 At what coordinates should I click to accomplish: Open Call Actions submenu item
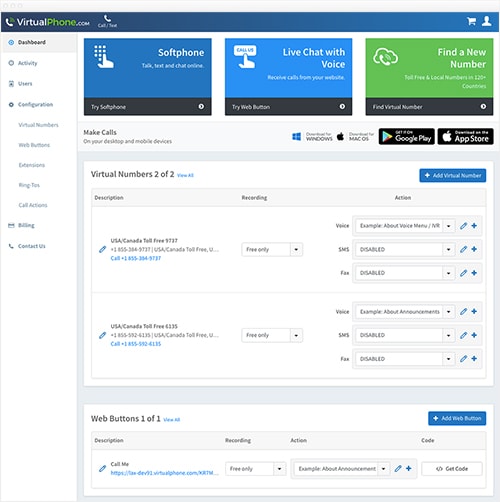coord(33,205)
